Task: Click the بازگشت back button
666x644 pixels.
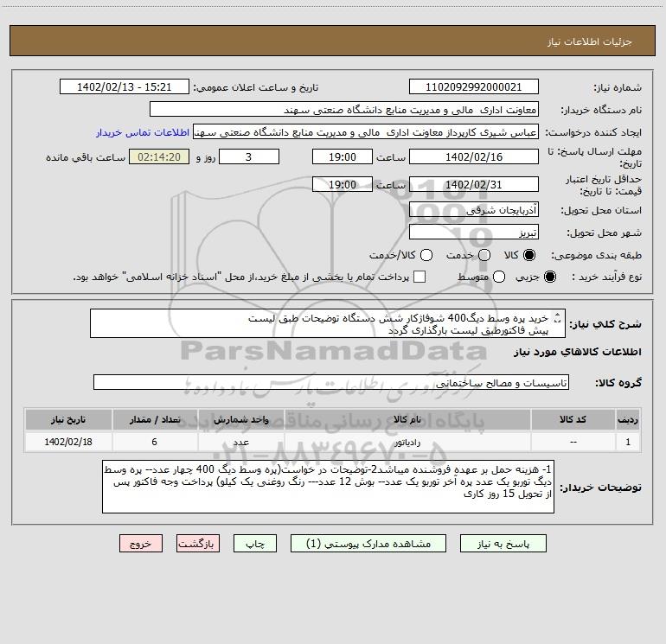Action: pos(198,544)
